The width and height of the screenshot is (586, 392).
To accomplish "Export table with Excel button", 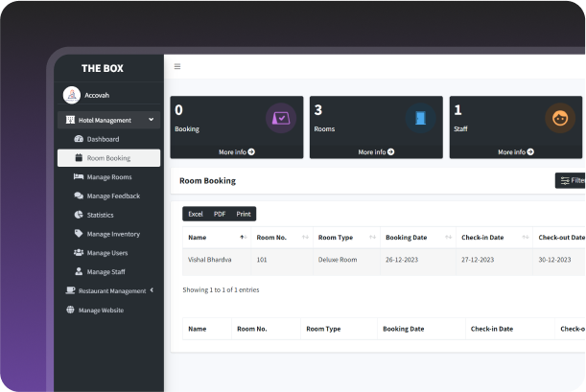I will pyautogui.click(x=195, y=214).
